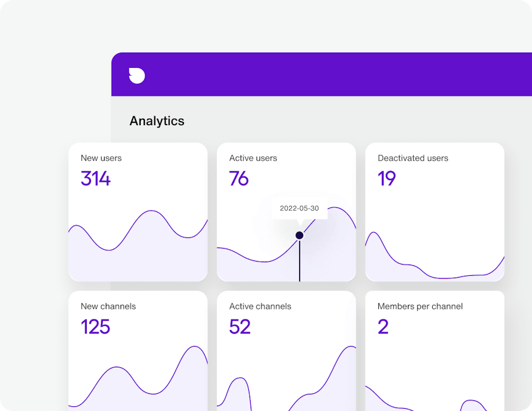Click the 19 deactivated users value
This screenshot has width=532, height=411.
pos(387,178)
